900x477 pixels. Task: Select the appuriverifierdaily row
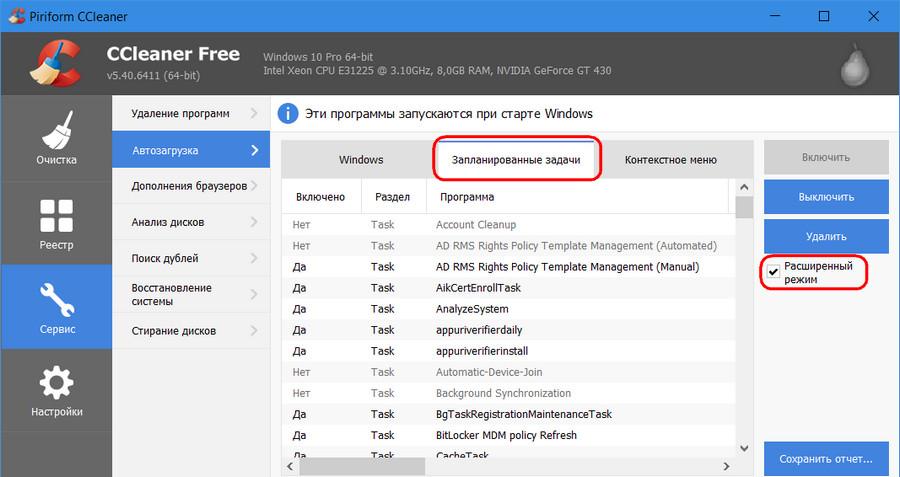click(509, 330)
